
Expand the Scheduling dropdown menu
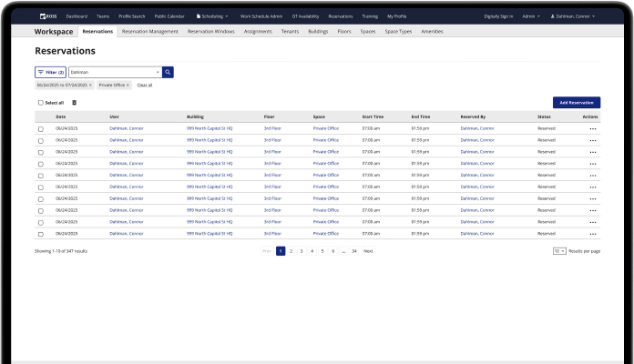click(212, 16)
